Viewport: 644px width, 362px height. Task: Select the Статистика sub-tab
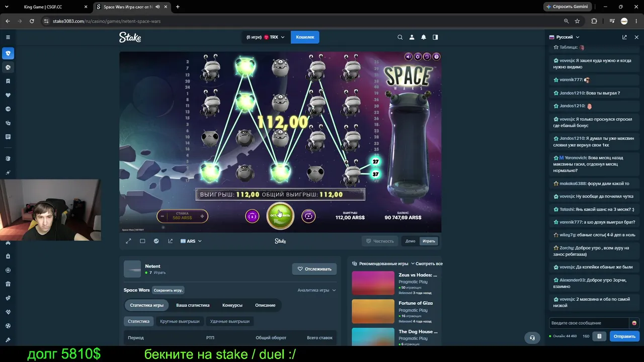pyautogui.click(x=138, y=321)
